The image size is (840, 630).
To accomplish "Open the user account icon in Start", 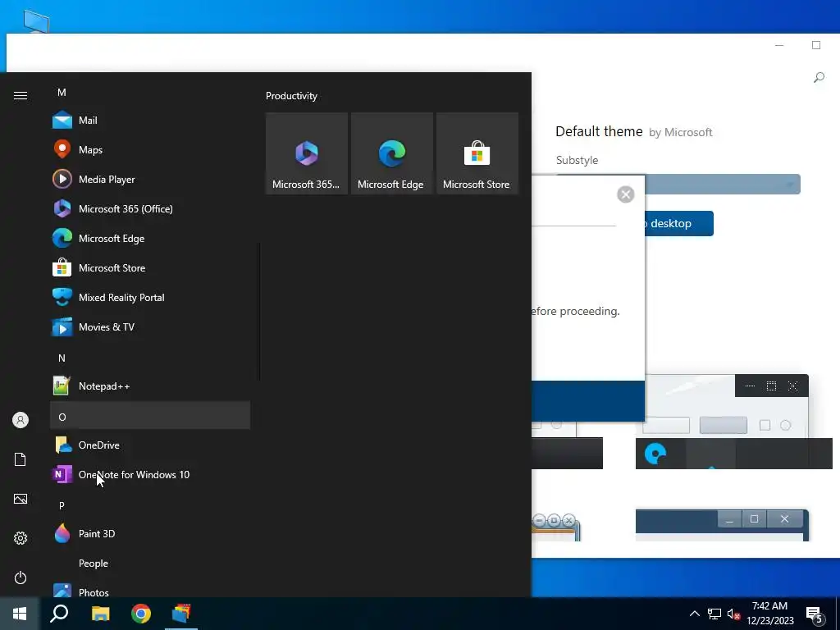I will coord(21,420).
